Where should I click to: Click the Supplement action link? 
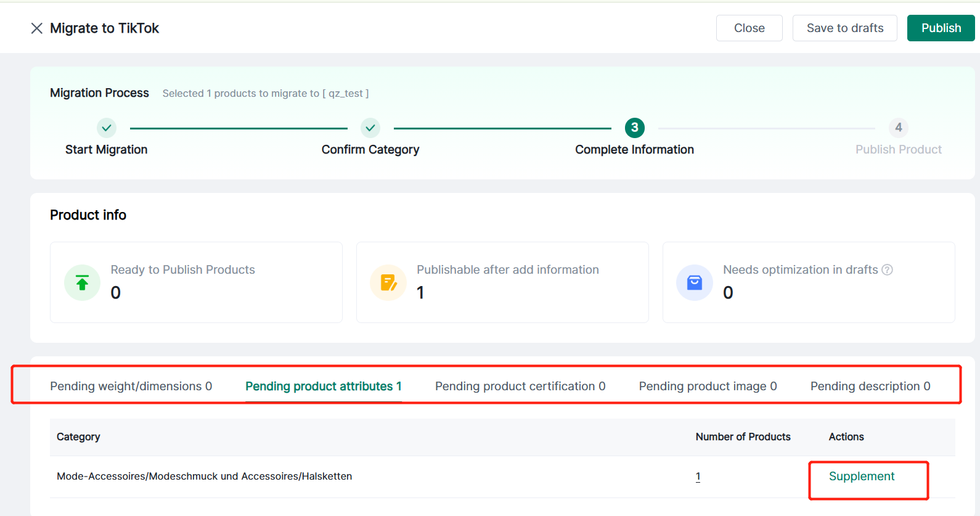[x=861, y=476]
